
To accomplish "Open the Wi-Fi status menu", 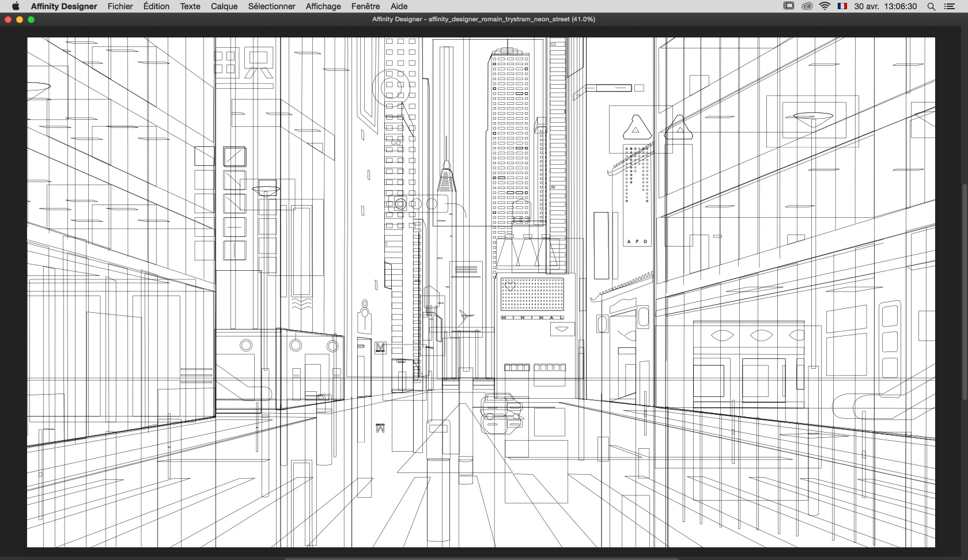I will [x=825, y=6].
